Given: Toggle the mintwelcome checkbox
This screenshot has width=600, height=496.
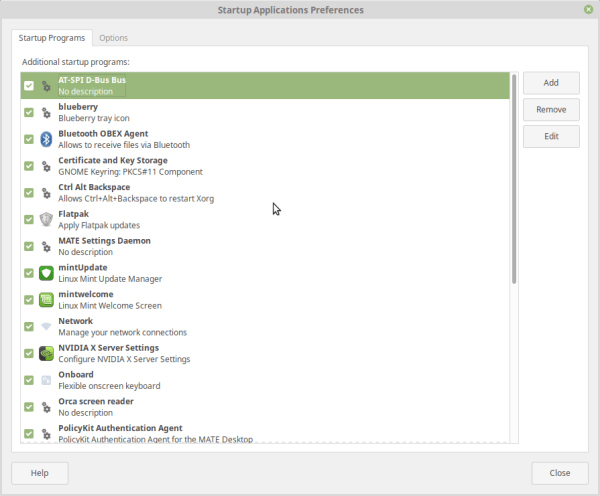Looking at the screenshot, I should tap(29, 300).
